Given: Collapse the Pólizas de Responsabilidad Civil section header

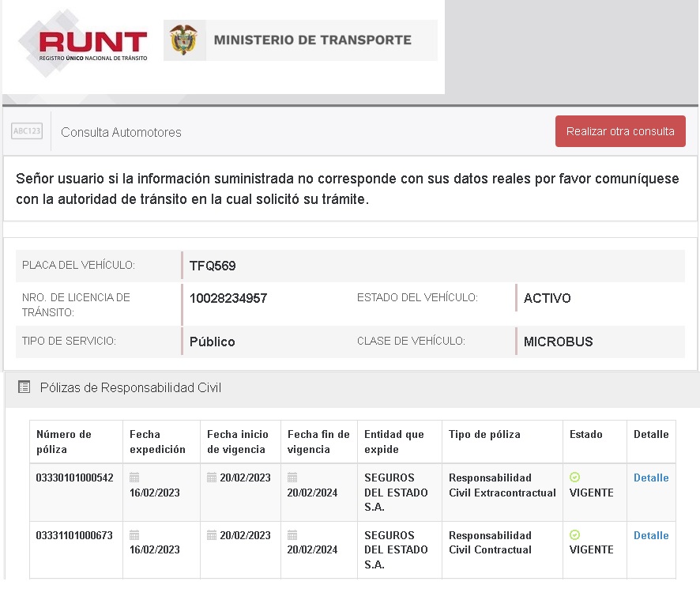Looking at the screenshot, I should point(130,387).
